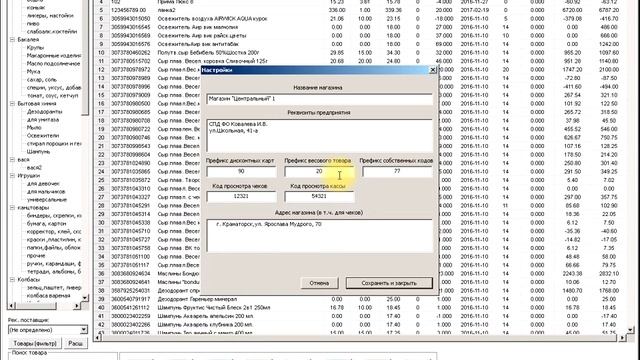Select the колбаса вареная tree category

(48, 296)
